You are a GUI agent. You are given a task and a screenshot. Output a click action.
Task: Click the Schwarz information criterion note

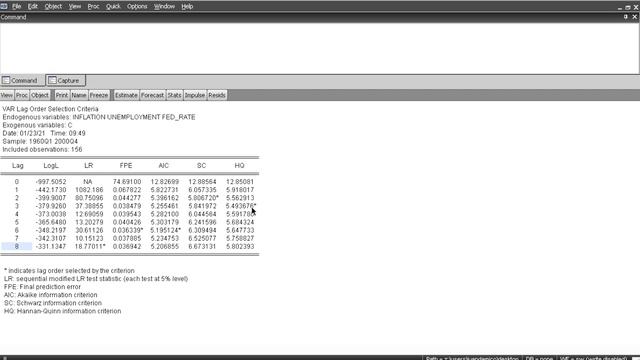tap(53, 303)
